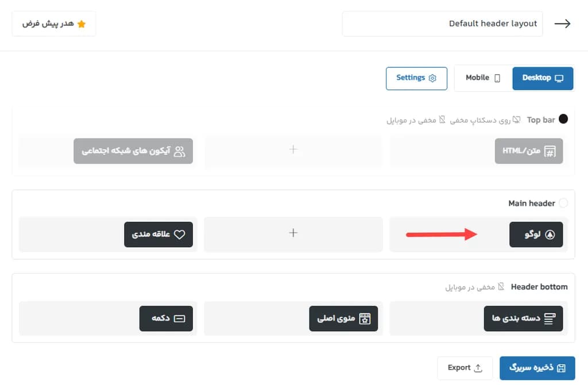The image size is (588, 385).
Task: Open the header Settings button
Action: pos(416,78)
